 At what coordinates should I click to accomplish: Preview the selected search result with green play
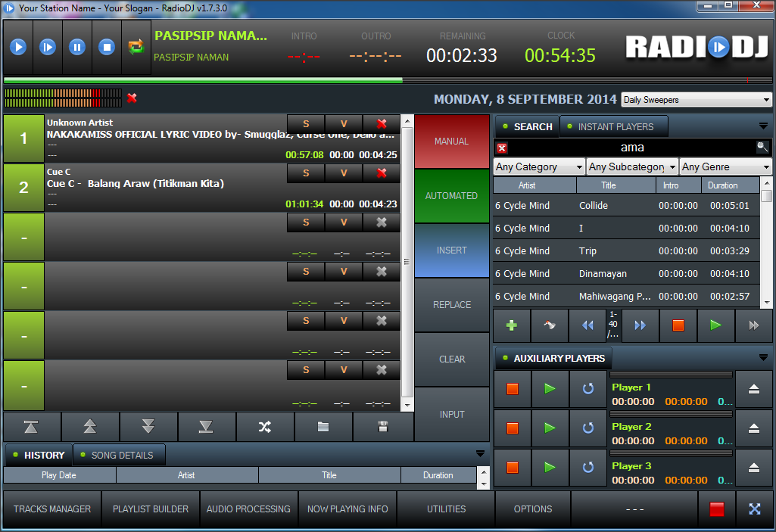pyautogui.click(x=715, y=325)
